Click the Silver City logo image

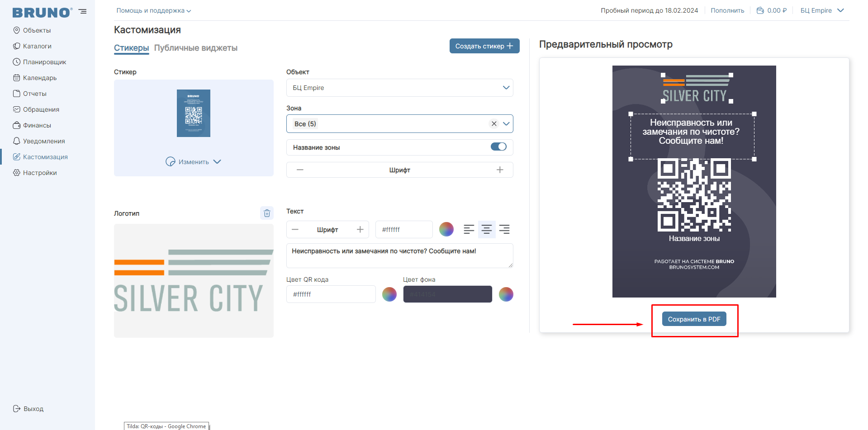click(x=194, y=281)
